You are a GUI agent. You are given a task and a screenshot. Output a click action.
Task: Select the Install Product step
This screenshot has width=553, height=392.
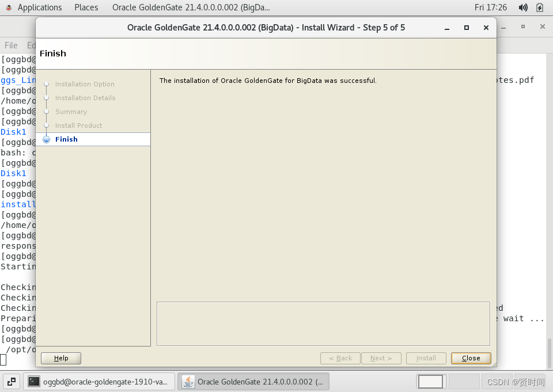[79, 125]
